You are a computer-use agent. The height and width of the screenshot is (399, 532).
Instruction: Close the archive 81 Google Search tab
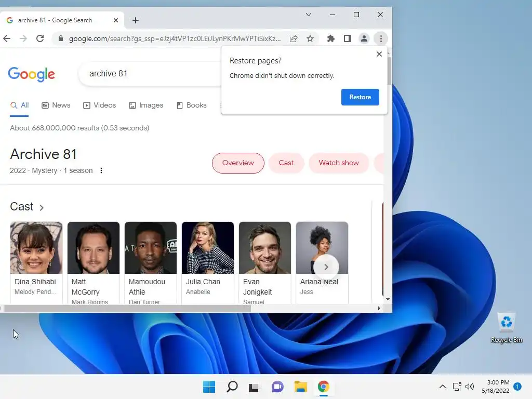pyautogui.click(x=116, y=20)
